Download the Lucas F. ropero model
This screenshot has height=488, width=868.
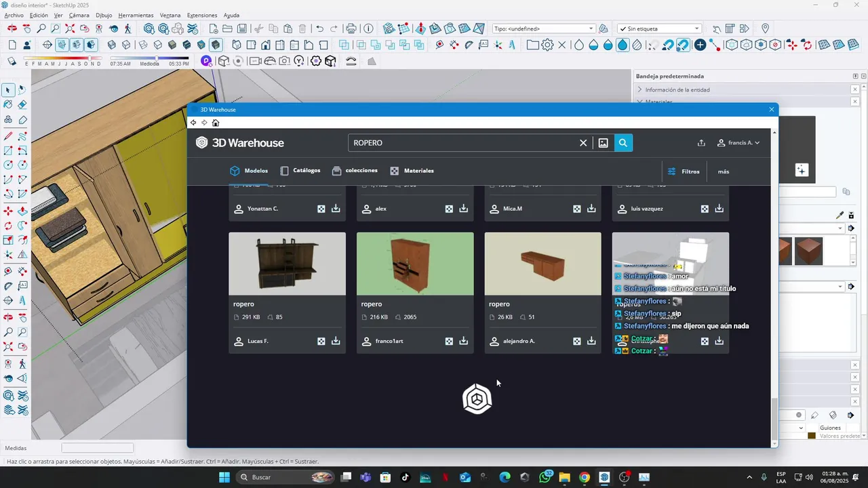[336, 341]
